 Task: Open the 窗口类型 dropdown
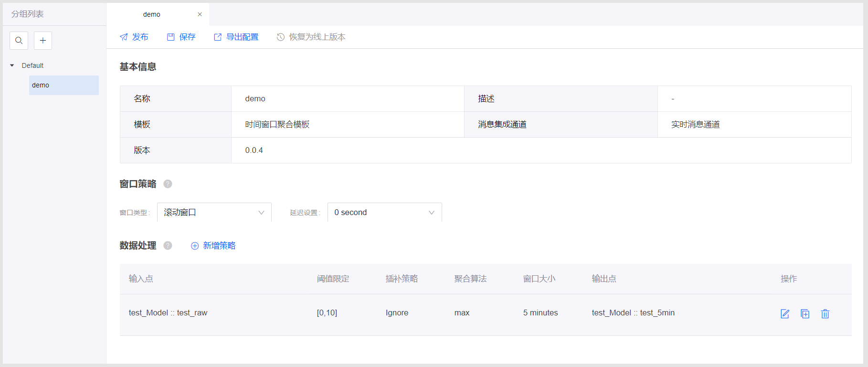(214, 212)
